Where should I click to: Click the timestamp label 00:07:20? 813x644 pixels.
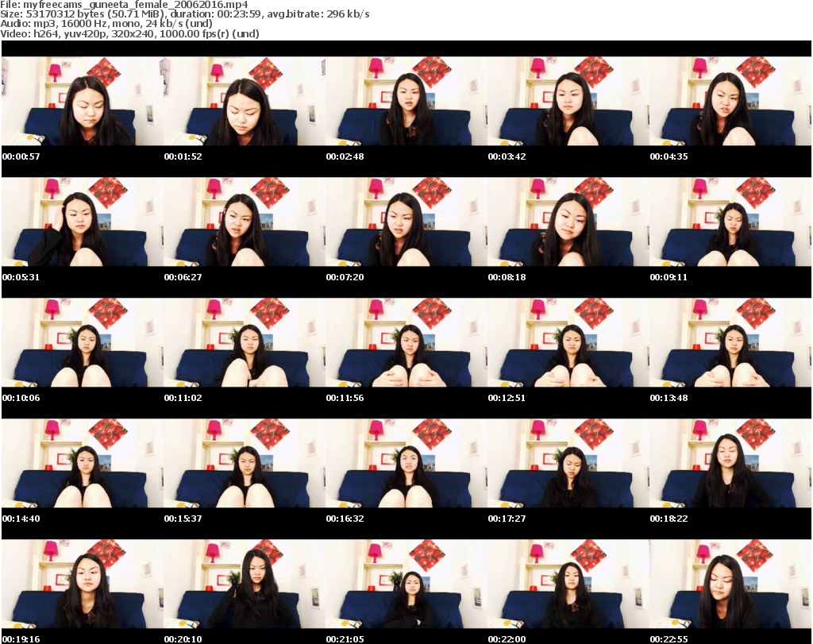[345, 277]
